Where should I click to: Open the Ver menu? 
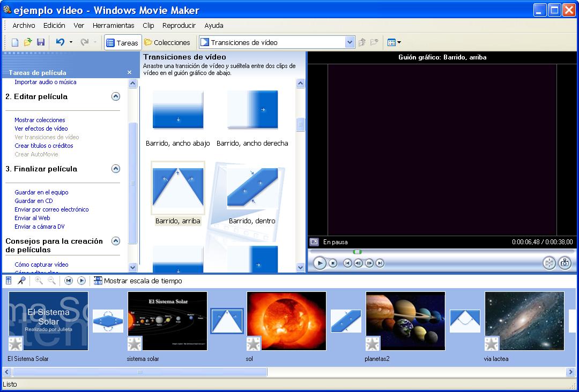pos(79,26)
